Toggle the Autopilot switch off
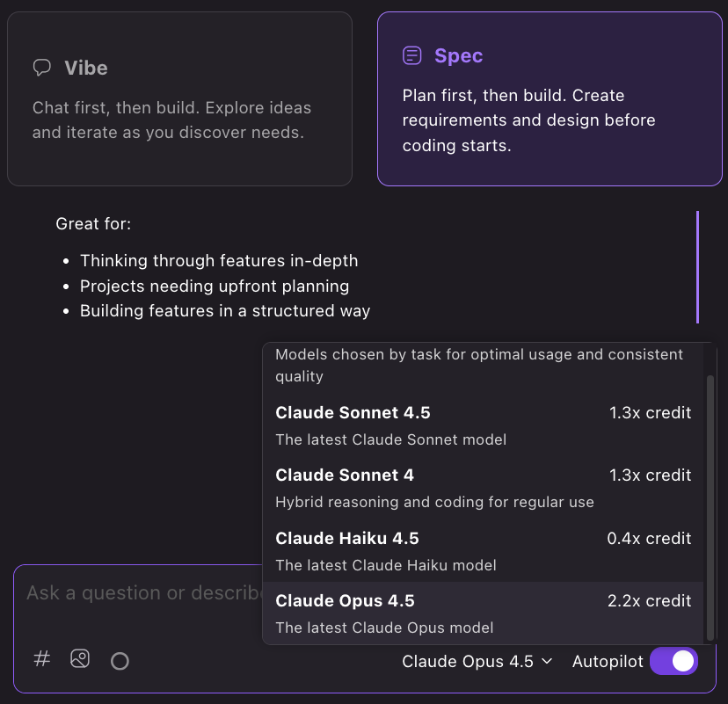 coord(673,661)
